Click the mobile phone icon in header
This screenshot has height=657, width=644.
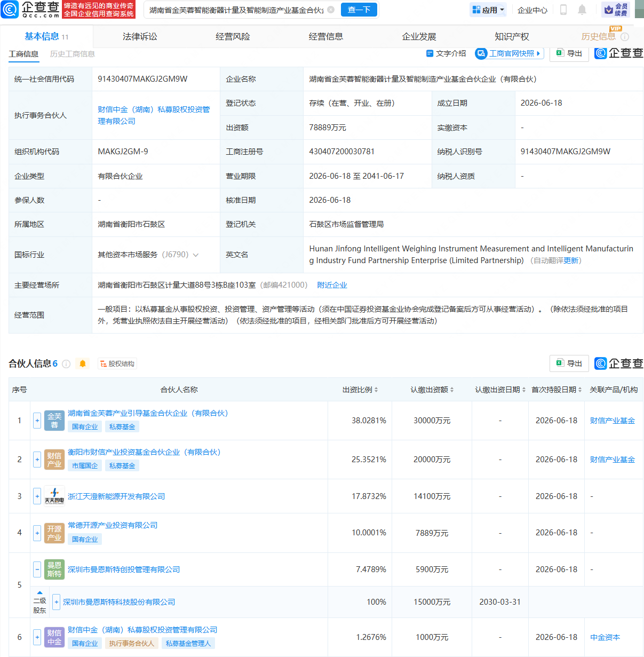pyautogui.click(x=563, y=10)
